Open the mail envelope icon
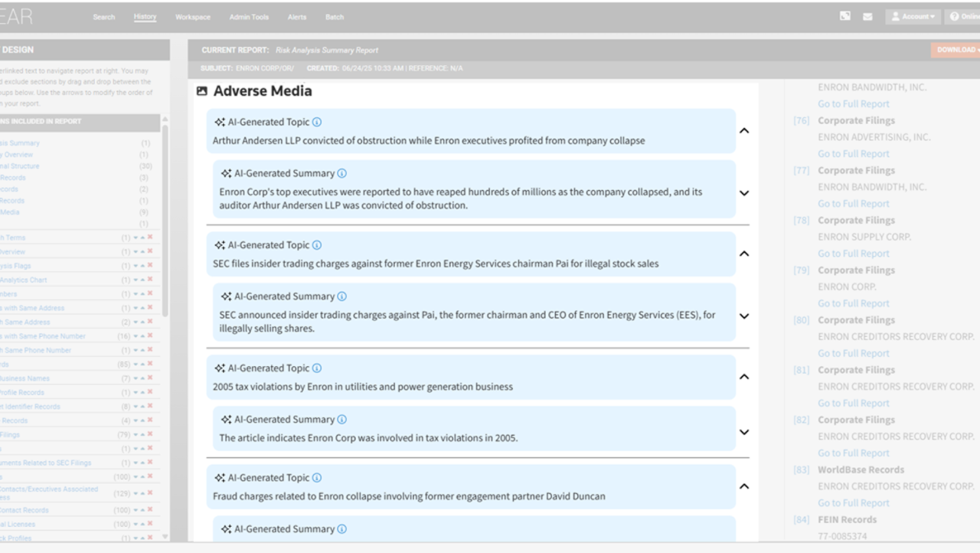This screenshot has width=980, height=553. click(x=868, y=17)
